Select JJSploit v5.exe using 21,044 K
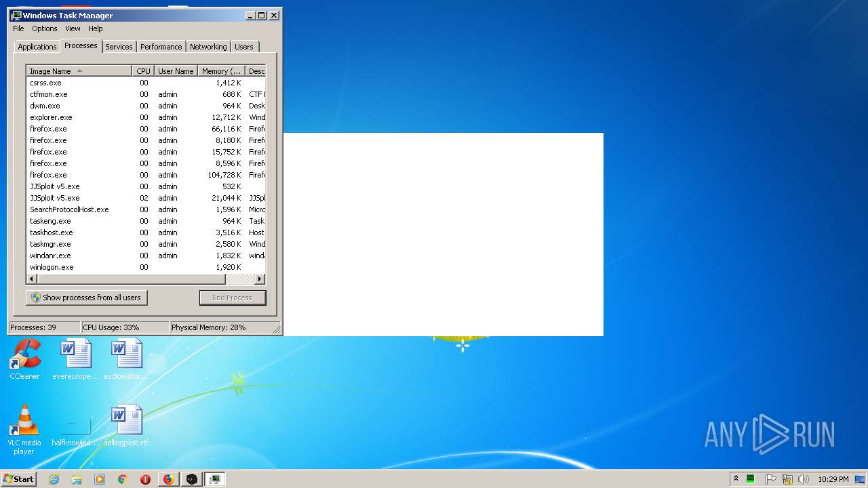The height and width of the screenshot is (488, 868). (x=146, y=198)
